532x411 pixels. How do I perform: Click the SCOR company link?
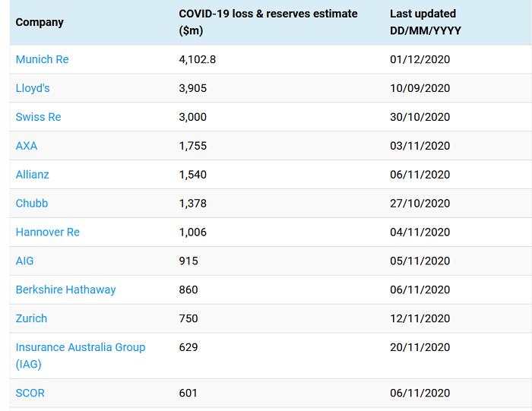[x=30, y=394]
